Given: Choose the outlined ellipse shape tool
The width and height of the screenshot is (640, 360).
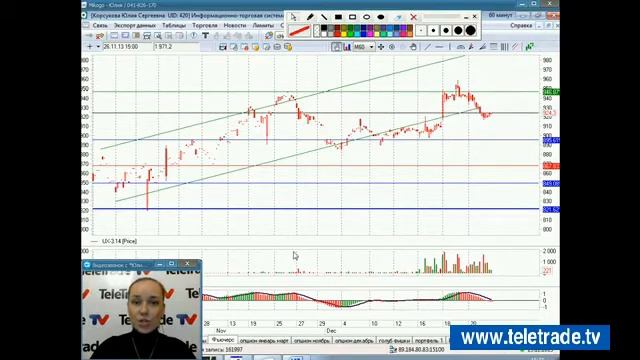Looking at the screenshot, I should (367, 17).
